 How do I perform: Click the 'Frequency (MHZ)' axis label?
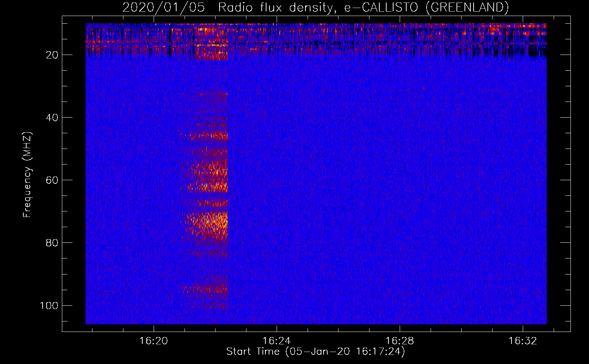[27, 175]
